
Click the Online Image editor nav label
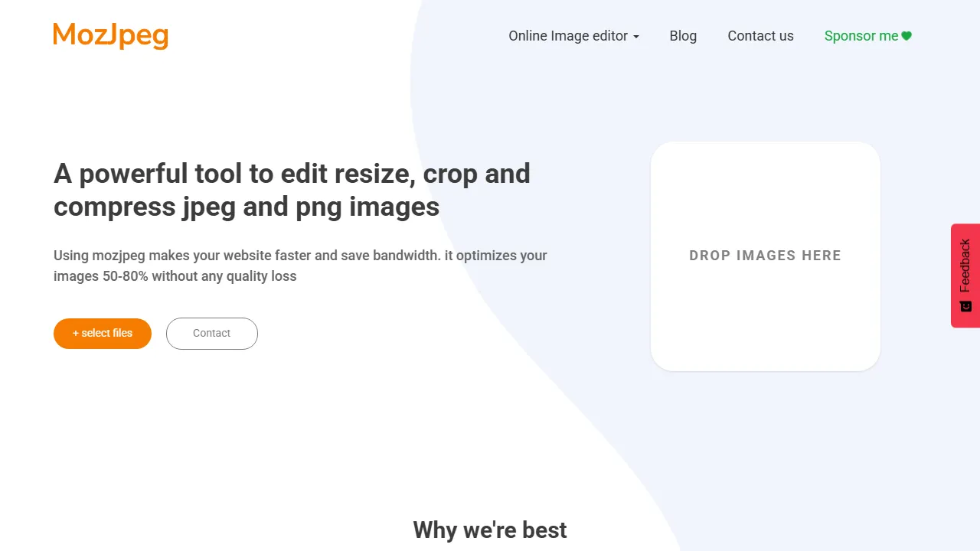pos(568,36)
